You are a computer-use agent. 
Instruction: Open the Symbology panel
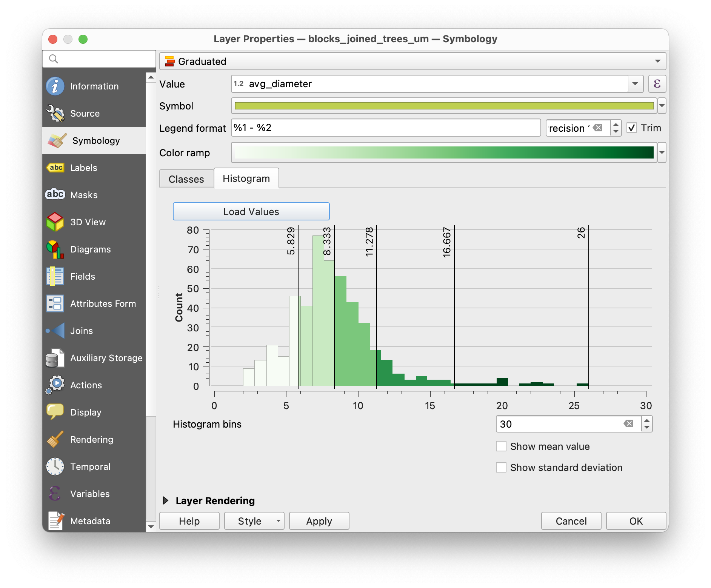point(95,140)
